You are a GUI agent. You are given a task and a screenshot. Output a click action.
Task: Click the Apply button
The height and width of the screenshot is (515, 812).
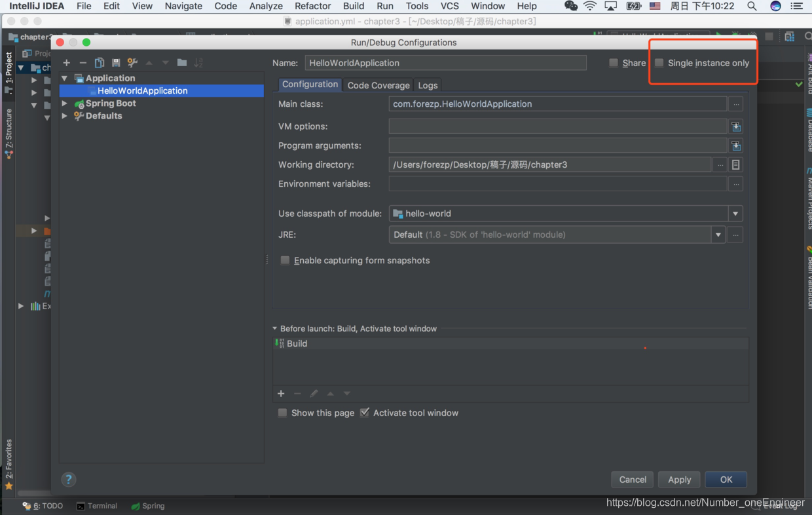coord(679,480)
